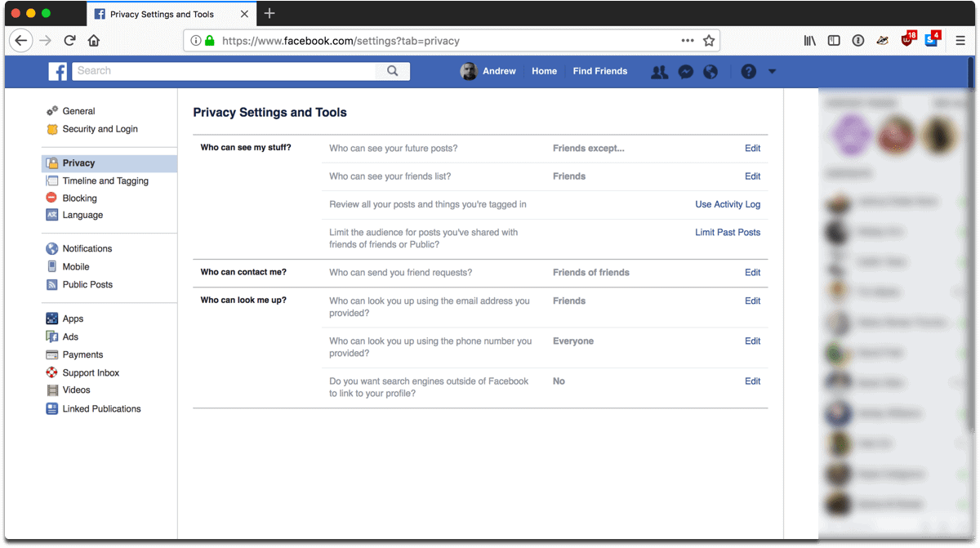Screen dimensions: 980x548
Task: Edit email address lookup setting
Action: [x=752, y=301]
